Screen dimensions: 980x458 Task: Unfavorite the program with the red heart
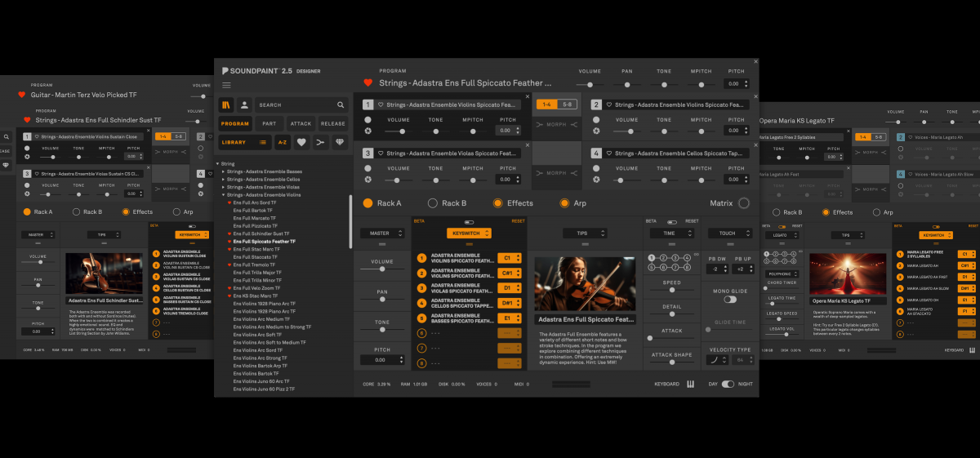[367, 82]
